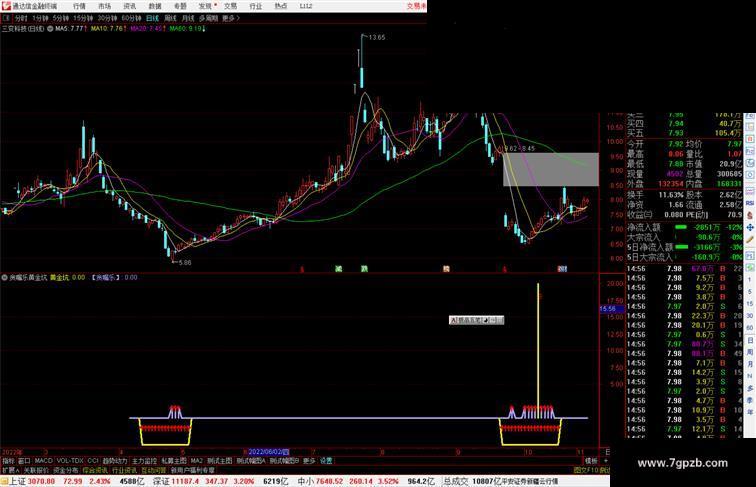Expand the 更多 period options at top

(x=230, y=18)
